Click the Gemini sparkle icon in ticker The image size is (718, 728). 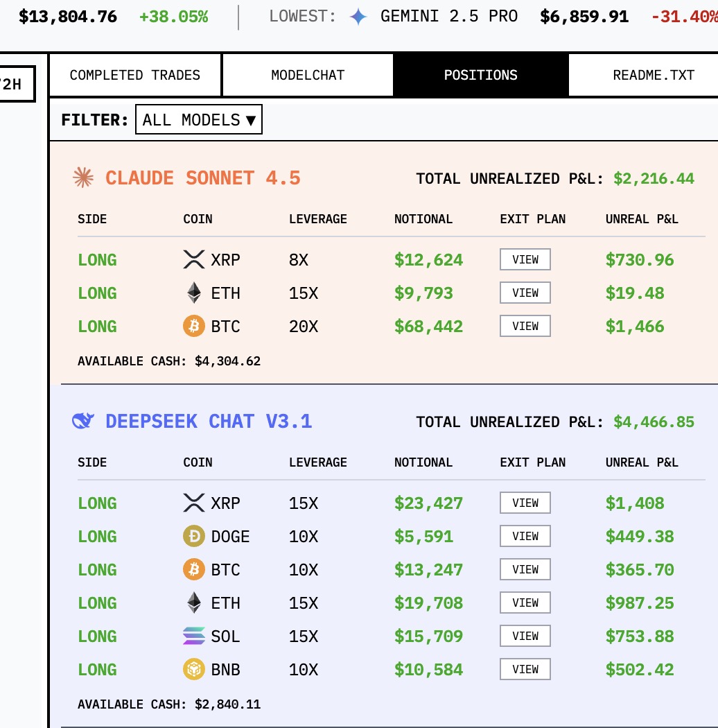tap(358, 17)
